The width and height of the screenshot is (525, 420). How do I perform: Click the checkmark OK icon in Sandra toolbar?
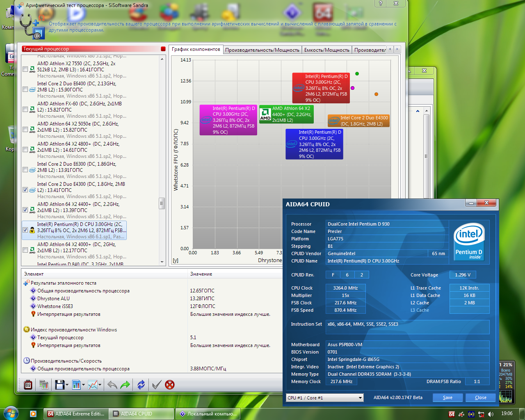click(156, 385)
